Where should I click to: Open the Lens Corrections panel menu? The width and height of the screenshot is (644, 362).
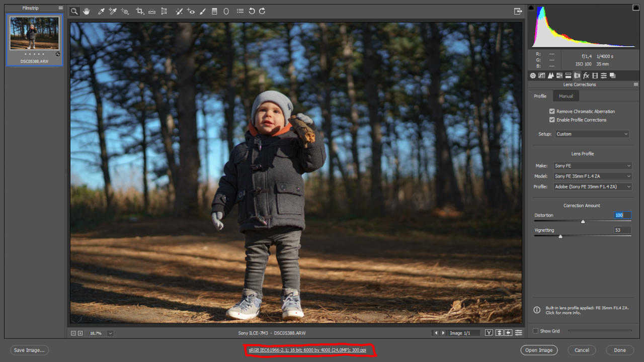click(635, 84)
